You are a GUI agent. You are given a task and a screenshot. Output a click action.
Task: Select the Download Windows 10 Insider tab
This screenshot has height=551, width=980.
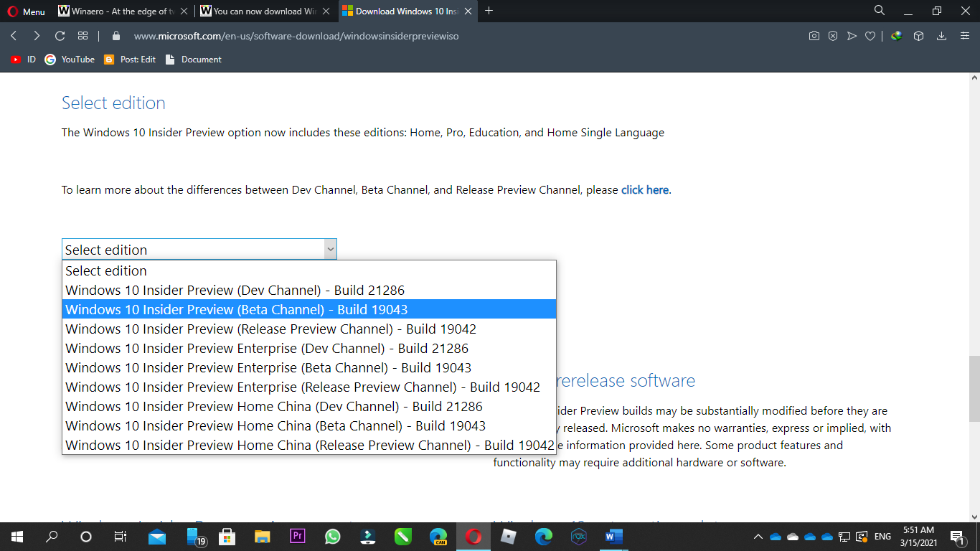tap(407, 11)
